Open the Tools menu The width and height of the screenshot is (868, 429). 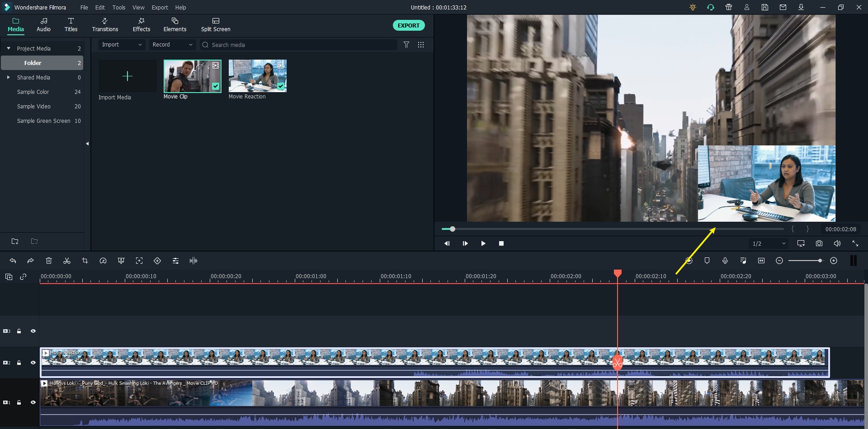pyautogui.click(x=119, y=7)
